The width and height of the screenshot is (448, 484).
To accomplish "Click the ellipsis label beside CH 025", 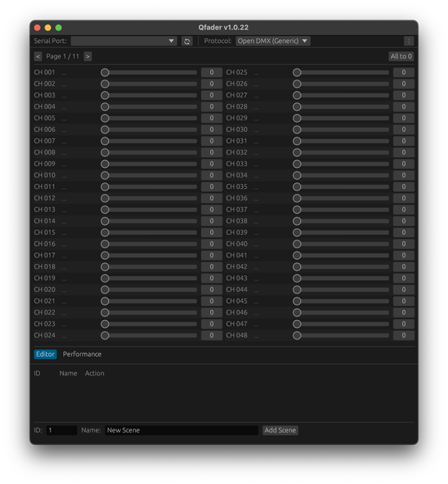I will point(257,73).
